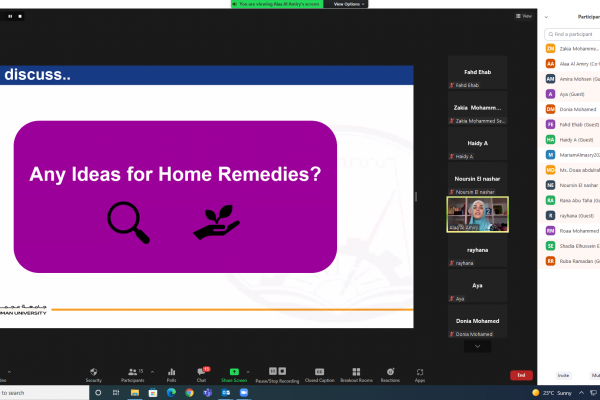The width and height of the screenshot is (600, 400).
Task: Select Zakia Mohammed in participants list
Action: [x=585, y=48]
